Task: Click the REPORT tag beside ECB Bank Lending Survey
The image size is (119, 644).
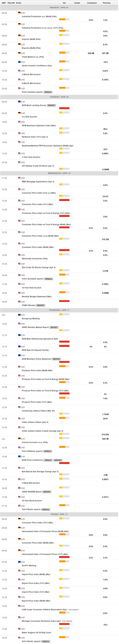Action: pos(51,105)
